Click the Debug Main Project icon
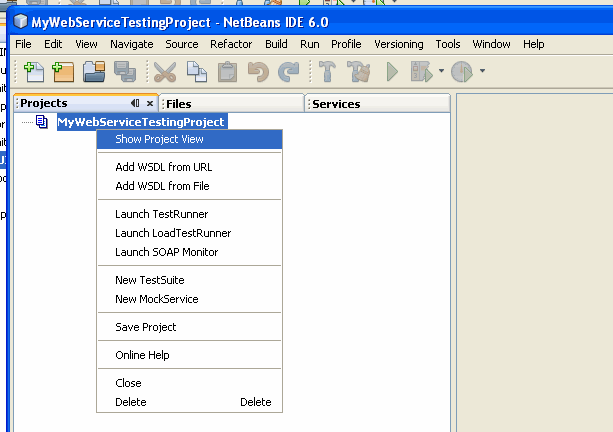 [x=421, y=72]
